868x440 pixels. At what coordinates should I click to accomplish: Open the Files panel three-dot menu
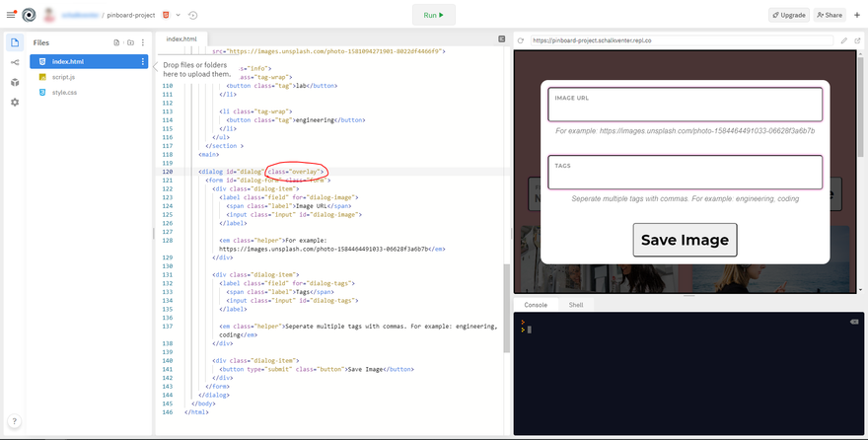pos(143,42)
